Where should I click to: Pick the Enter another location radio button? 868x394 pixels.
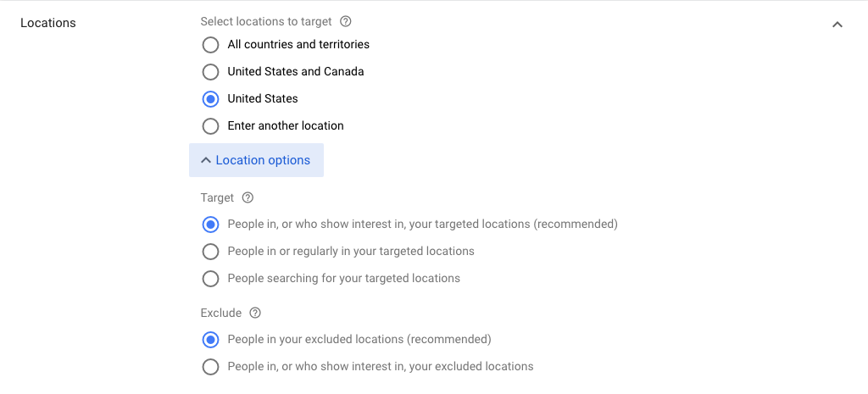(x=210, y=125)
